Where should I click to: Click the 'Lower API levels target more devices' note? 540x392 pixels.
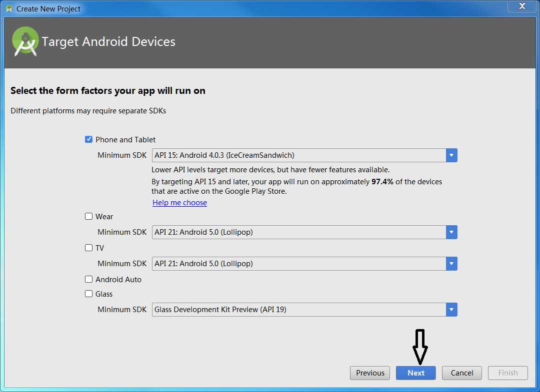pyautogui.click(x=270, y=169)
